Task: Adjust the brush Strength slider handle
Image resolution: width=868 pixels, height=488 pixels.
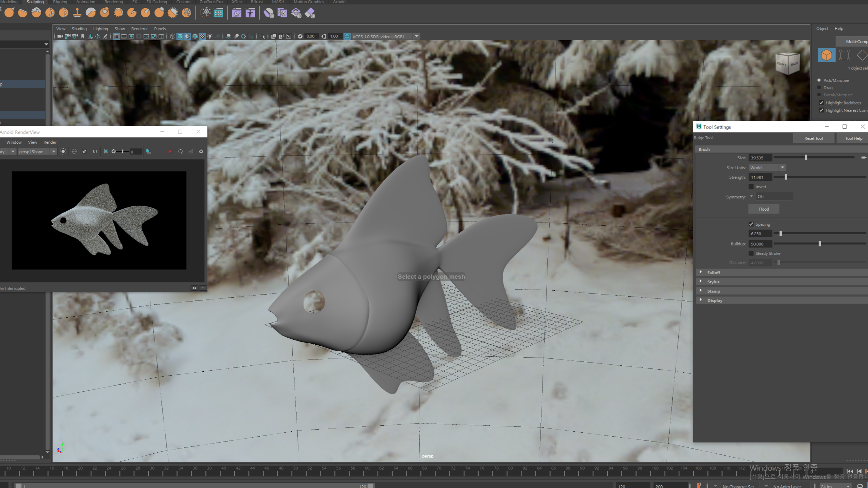Action: click(x=786, y=177)
